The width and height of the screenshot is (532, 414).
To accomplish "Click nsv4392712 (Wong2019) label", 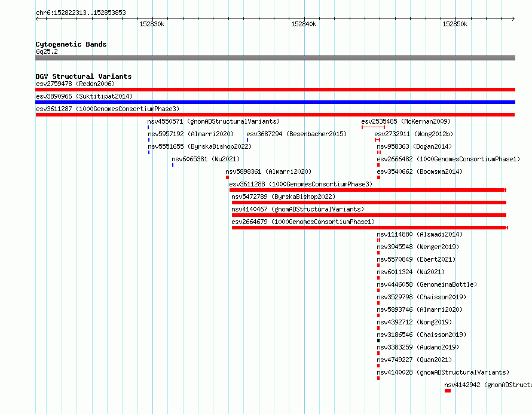I will (414, 322).
